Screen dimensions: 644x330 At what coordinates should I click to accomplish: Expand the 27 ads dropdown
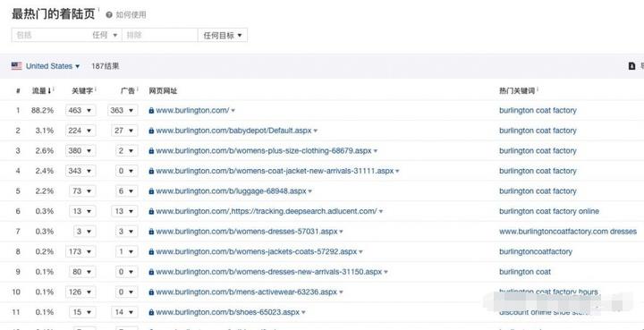(x=124, y=131)
